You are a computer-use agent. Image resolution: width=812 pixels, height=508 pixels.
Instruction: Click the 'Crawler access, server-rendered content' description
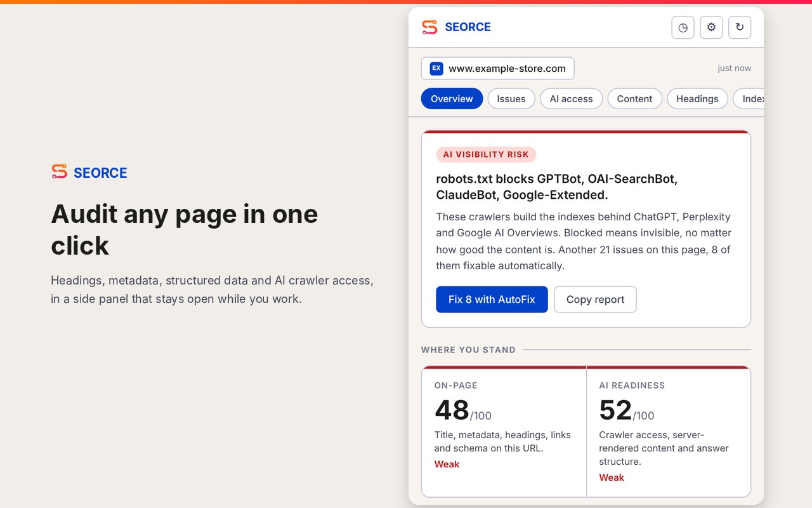tap(664, 448)
